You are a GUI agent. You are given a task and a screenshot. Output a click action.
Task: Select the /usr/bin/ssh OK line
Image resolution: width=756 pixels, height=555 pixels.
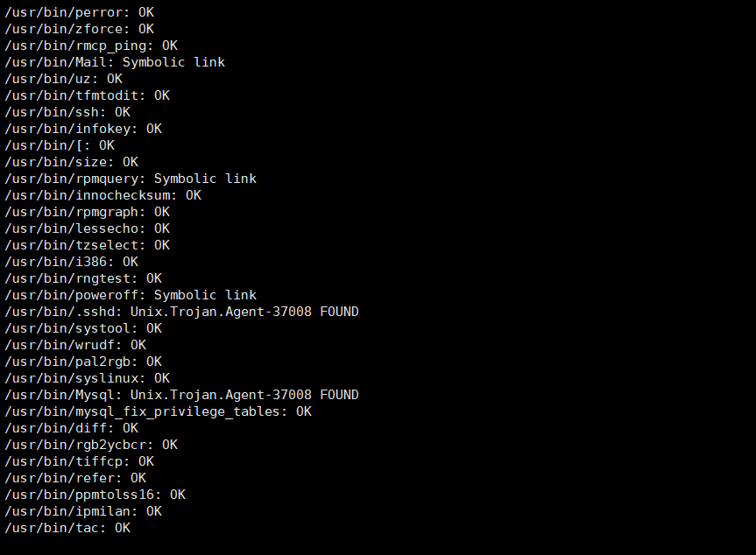coord(67,112)
